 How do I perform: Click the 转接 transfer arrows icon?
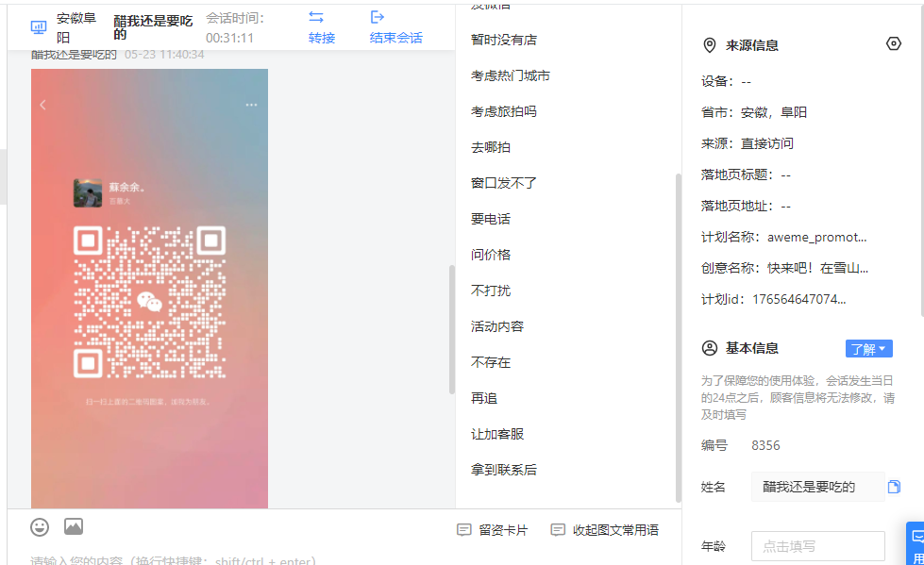[316, 17]
